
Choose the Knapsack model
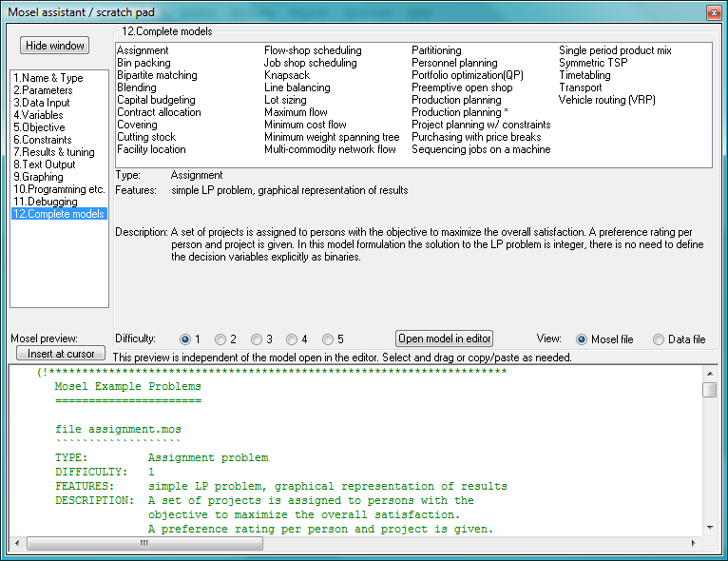point(286,75)
